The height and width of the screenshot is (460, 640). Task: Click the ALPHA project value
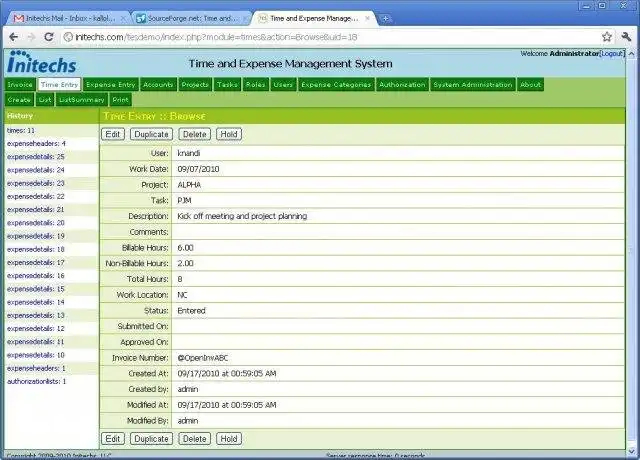tap(189, 185)
